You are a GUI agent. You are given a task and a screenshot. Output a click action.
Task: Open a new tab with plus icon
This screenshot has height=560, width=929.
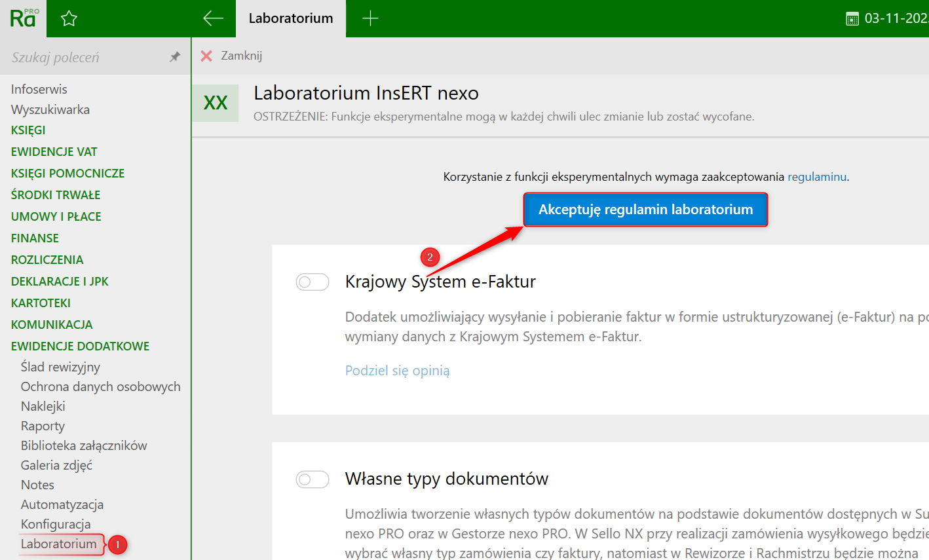tap(370, 18)
